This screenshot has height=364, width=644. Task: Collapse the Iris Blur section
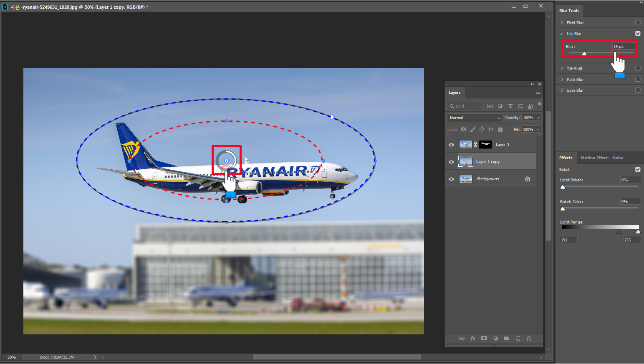(x=562, y=34)
